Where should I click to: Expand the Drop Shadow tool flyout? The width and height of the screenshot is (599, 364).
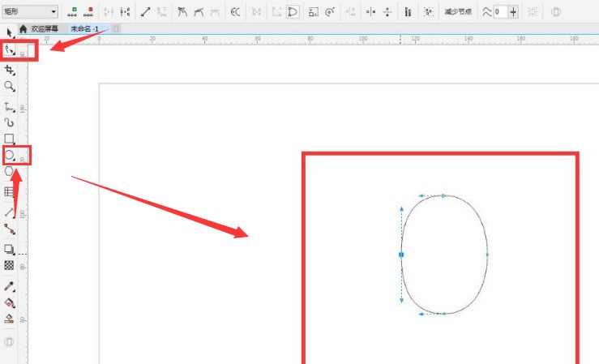point(10,250)
